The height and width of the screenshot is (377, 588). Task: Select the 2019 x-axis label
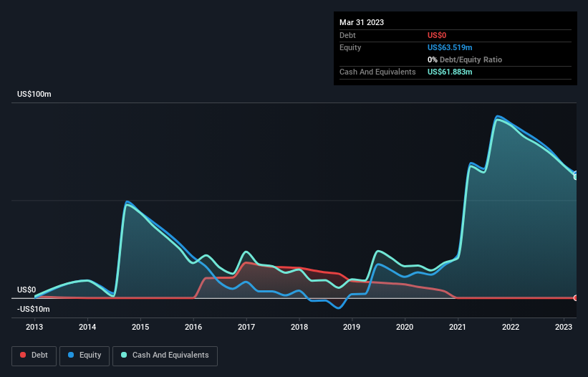point(352,327)
